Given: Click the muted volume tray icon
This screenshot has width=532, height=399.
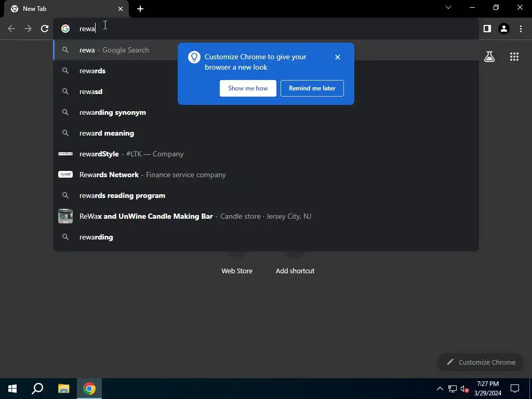Looking at the screenshot, I should click(x=465, y=389).
